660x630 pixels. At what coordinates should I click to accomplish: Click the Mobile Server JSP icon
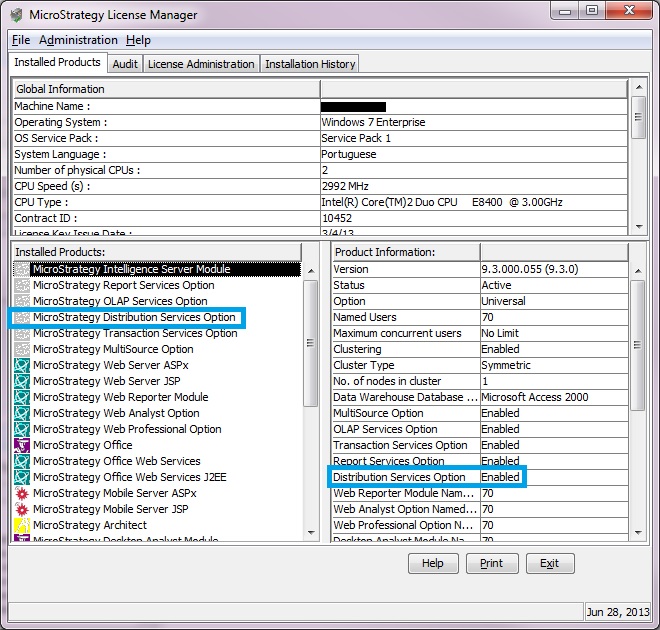click(22, 509)
